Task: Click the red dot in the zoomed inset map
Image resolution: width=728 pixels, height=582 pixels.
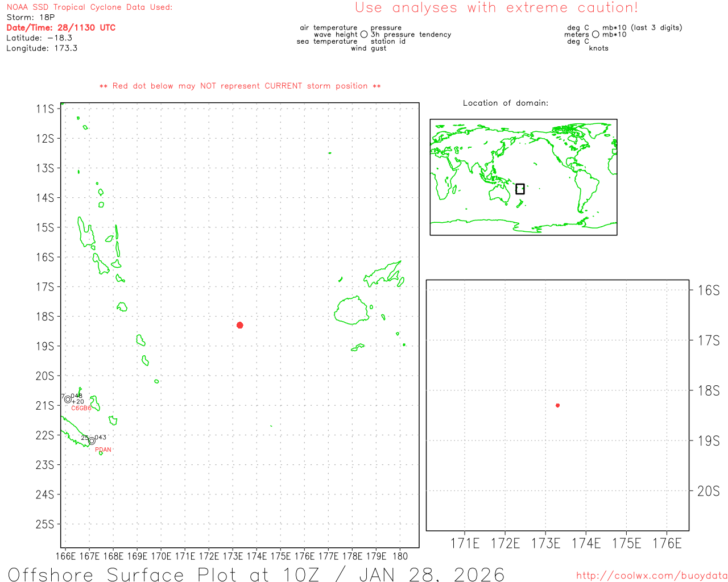Action: coord(557,405)
